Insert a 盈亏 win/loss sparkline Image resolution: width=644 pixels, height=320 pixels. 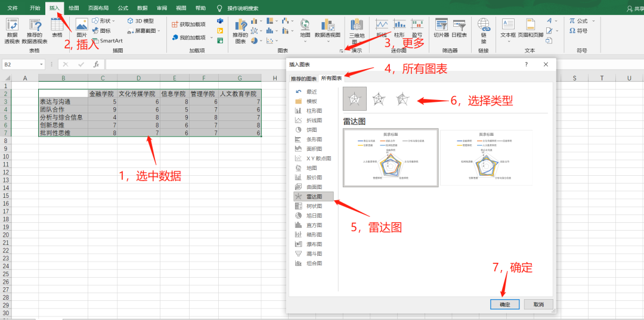[417, 28]
